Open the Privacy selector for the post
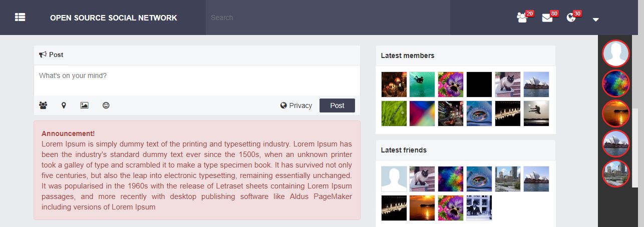The image size is (644, 227). [296, 105]
